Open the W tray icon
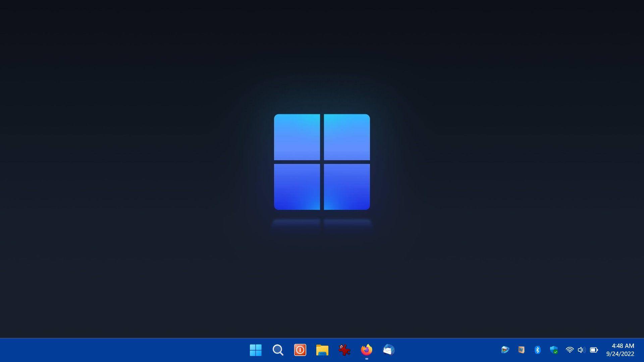This screenshot has width=644, height=362. point(521,350)
